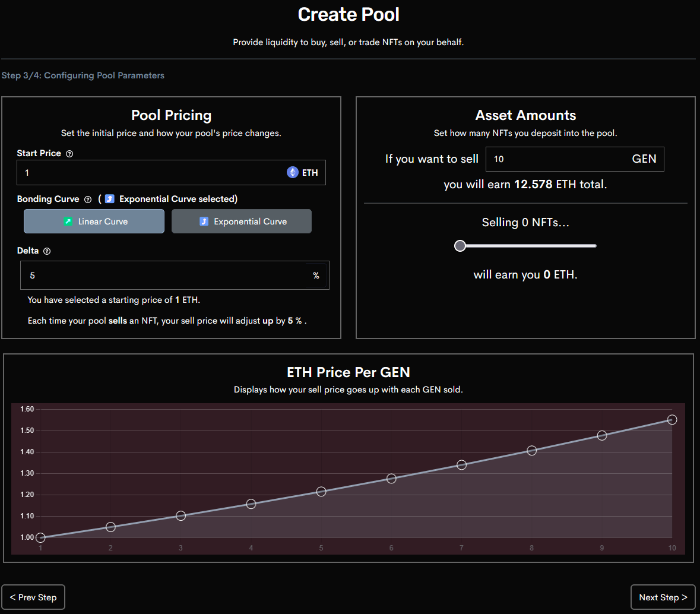Click the Bonding Curve help icon
Viewport: 700px width, 614px height.
pos(88,199)
